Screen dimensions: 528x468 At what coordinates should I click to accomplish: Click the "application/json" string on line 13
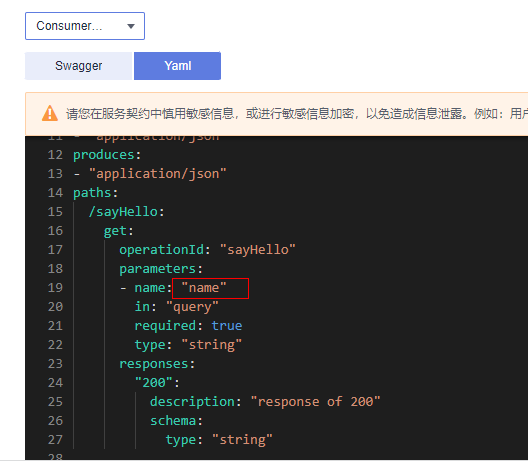coord(158,174)
